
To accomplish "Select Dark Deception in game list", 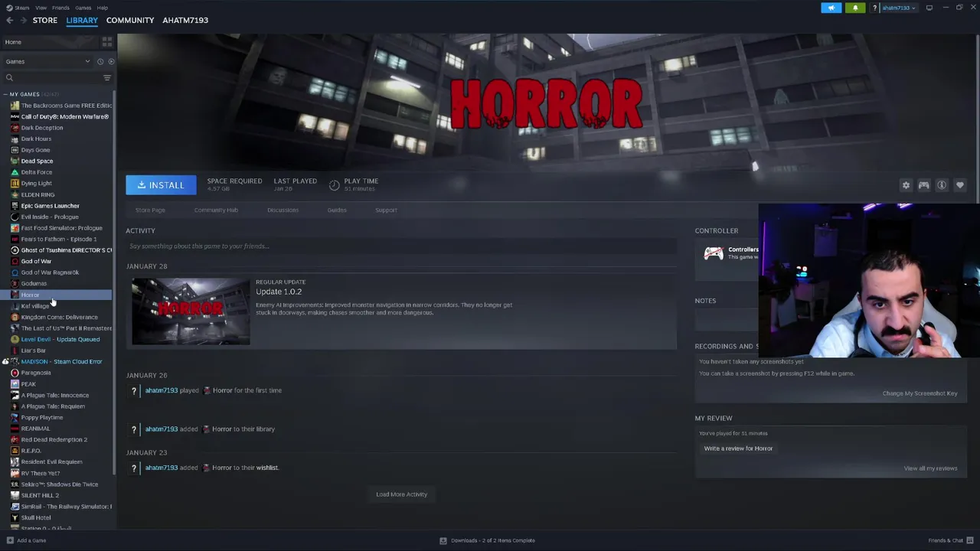I will [x=42, y=128].
